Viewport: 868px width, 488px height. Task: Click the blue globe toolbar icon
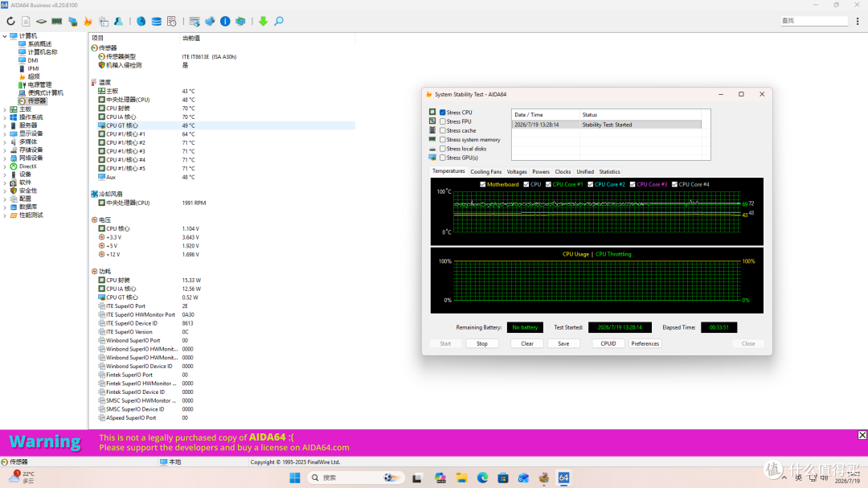click(x=141, y=21)
